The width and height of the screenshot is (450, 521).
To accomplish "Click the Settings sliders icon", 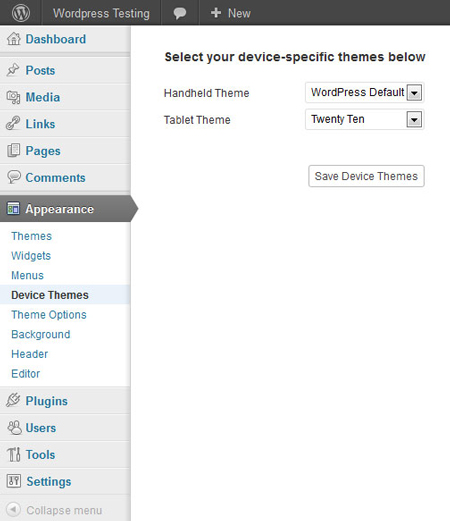I will pos(14,481).
